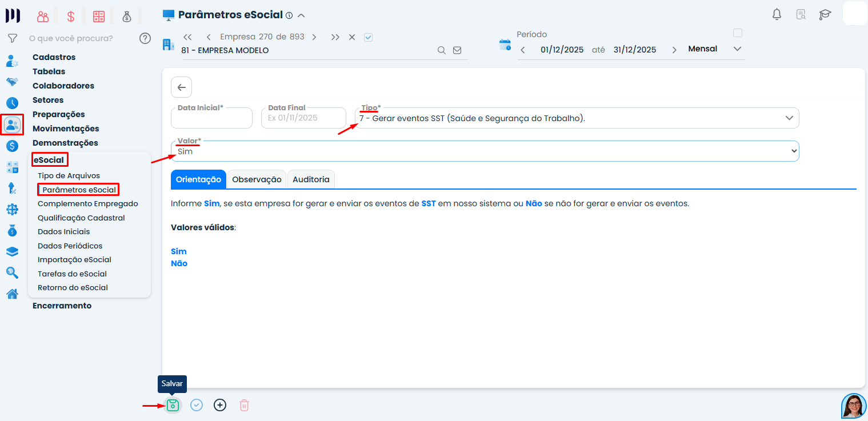Viewport: 868px width, 421px height.
Task: Clear company selection with X icon
Action: click(x=352, y=37)
